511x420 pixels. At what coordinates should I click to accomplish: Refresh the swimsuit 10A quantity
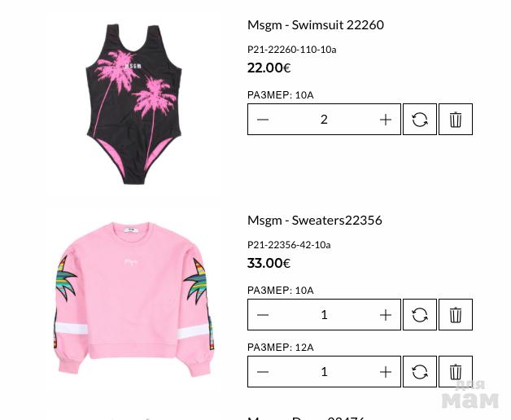tap(420, 120)
